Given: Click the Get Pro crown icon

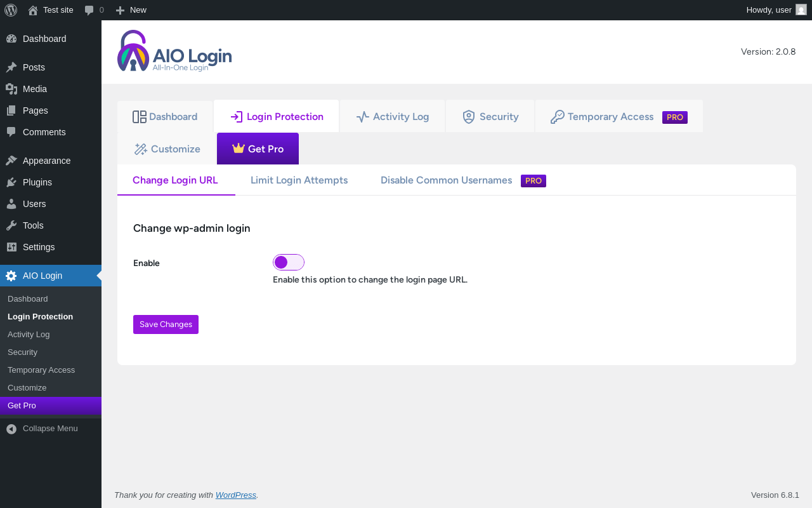Looking at the screenshot, I should 239,149.
